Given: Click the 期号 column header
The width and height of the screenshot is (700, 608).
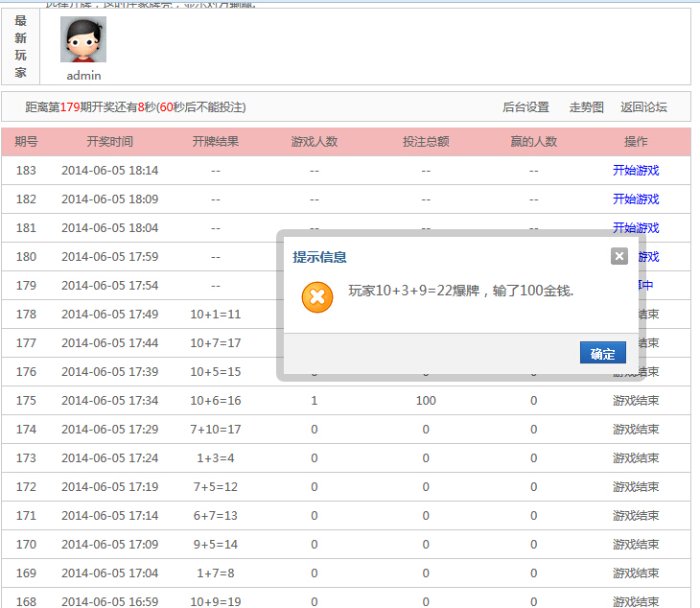Looking at the screenshot, I should (26, 142).
